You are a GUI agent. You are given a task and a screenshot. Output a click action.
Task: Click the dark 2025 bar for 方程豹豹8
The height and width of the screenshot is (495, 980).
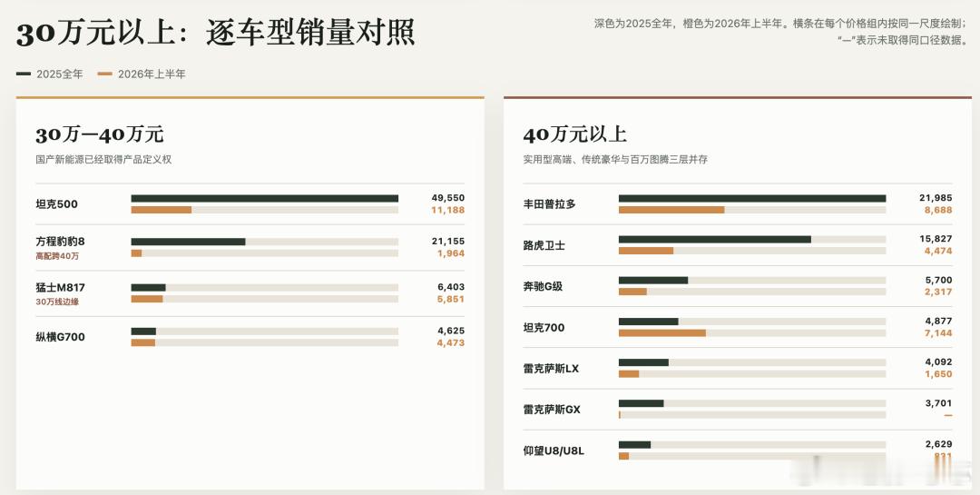188,242
